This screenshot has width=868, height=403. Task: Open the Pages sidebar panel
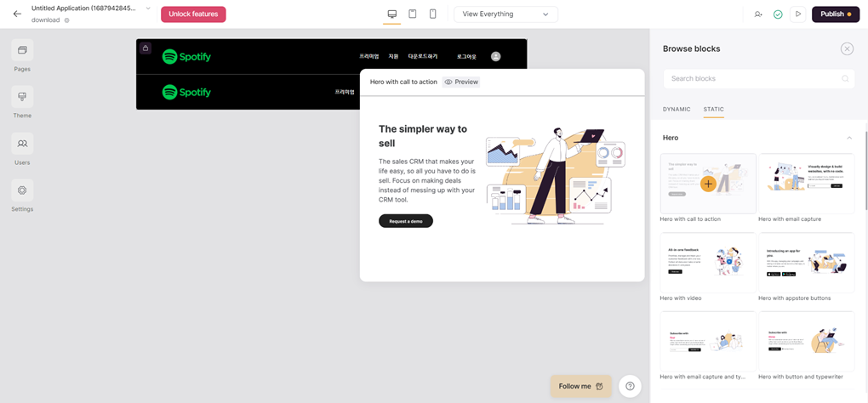[22, 56]
